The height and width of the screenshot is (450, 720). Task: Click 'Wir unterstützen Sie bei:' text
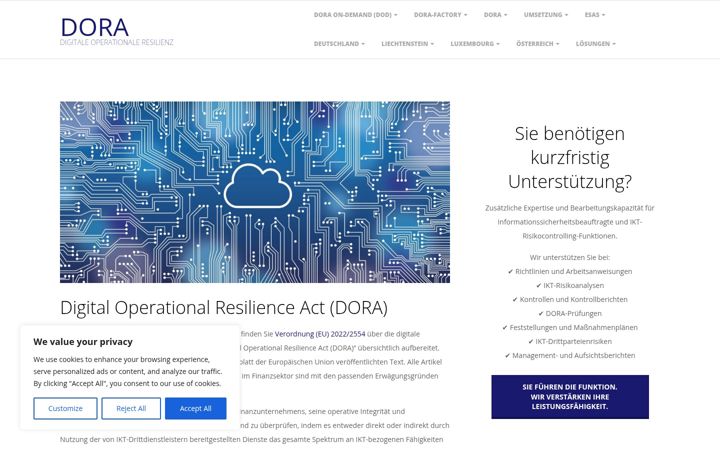(x=570, y=257)
